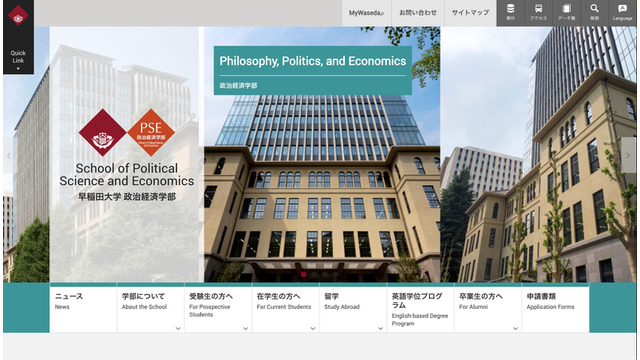Open the Language selector icon

pyautogui.click(x=622, y=13)
